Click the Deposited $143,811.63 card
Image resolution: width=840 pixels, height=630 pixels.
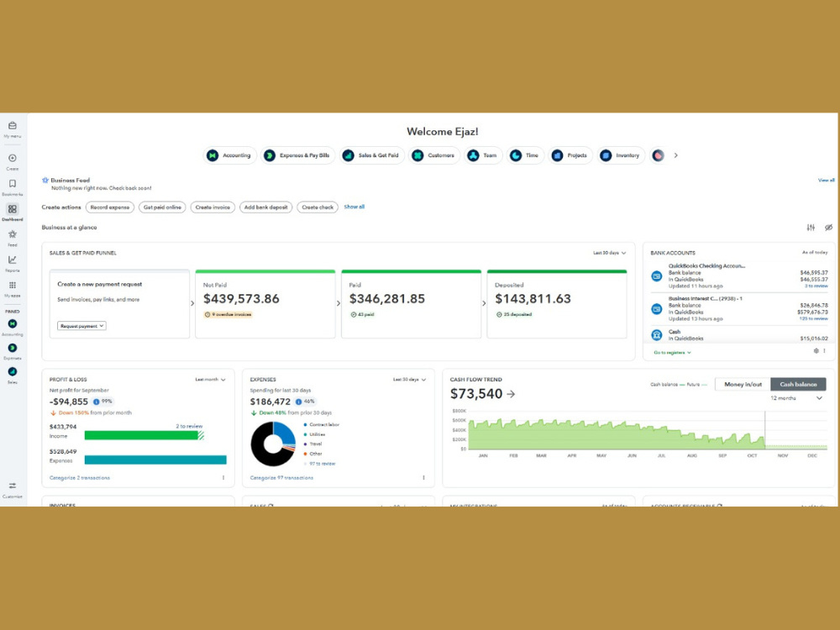pyautogui.click(x=557, y=304)
